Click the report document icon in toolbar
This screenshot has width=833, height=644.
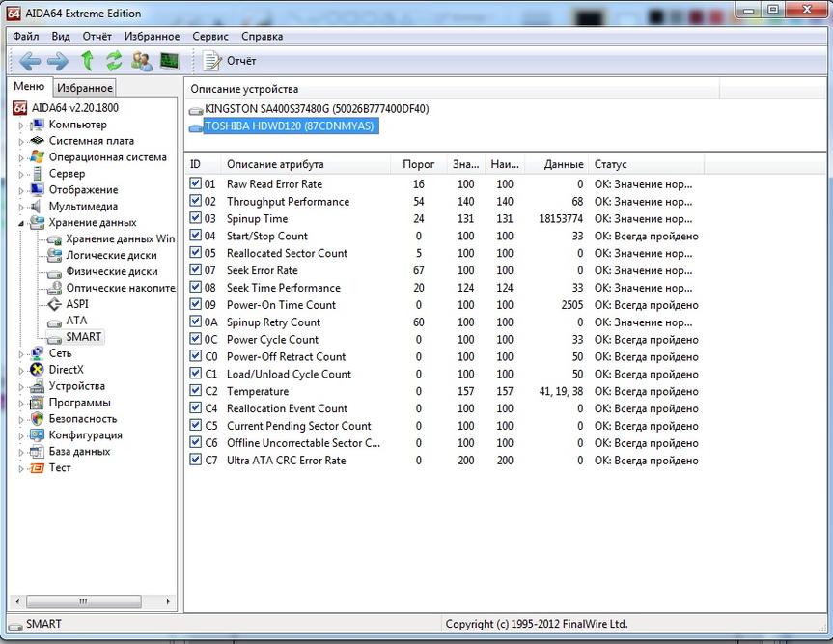[x=211, y=61]
